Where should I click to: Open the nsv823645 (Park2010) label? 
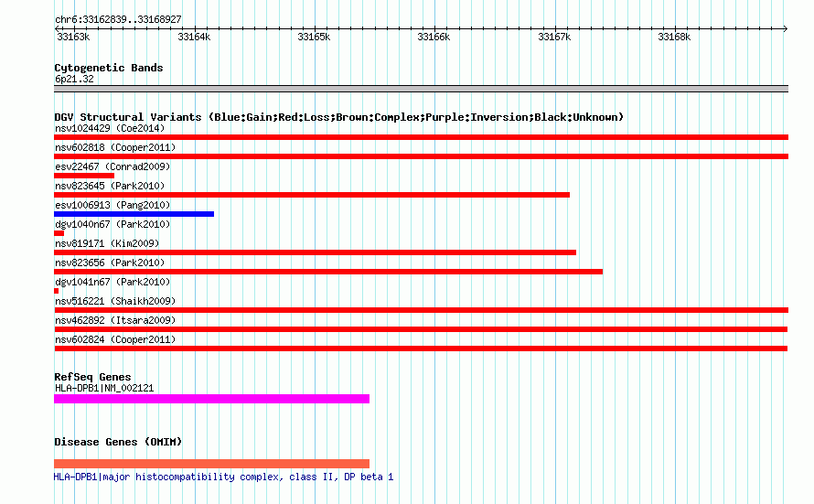(x=110, y=186)
